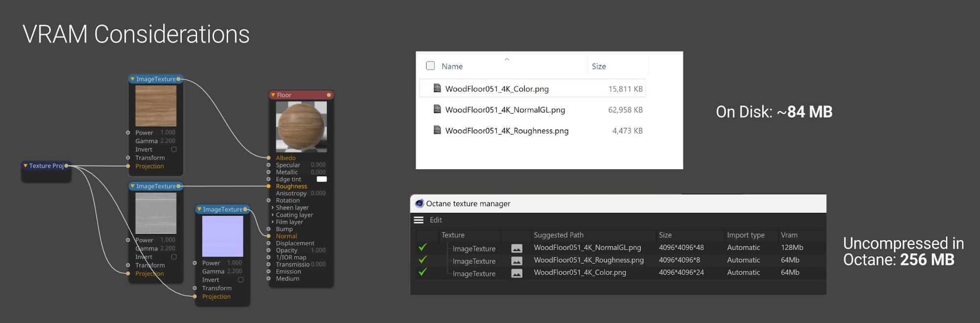
Task: Click the Floor material sphere preview
Action: (x=301, y=126)
